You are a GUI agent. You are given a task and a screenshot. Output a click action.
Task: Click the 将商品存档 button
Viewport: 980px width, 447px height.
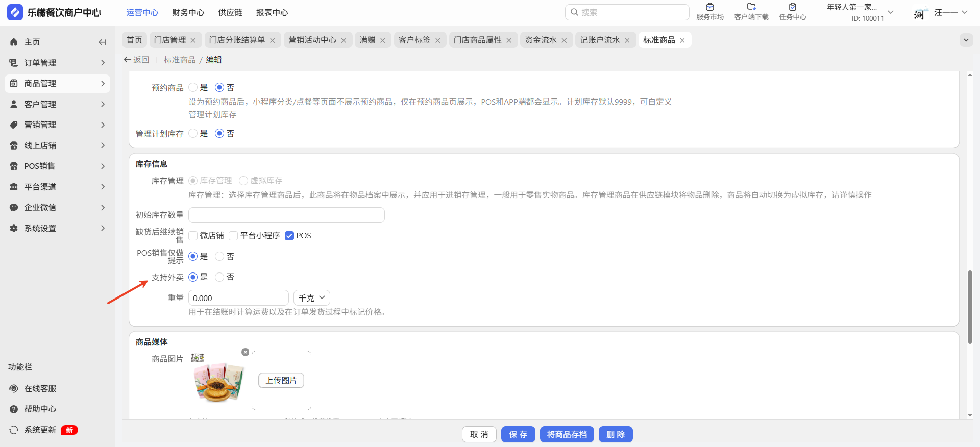[x=567, y=434]
